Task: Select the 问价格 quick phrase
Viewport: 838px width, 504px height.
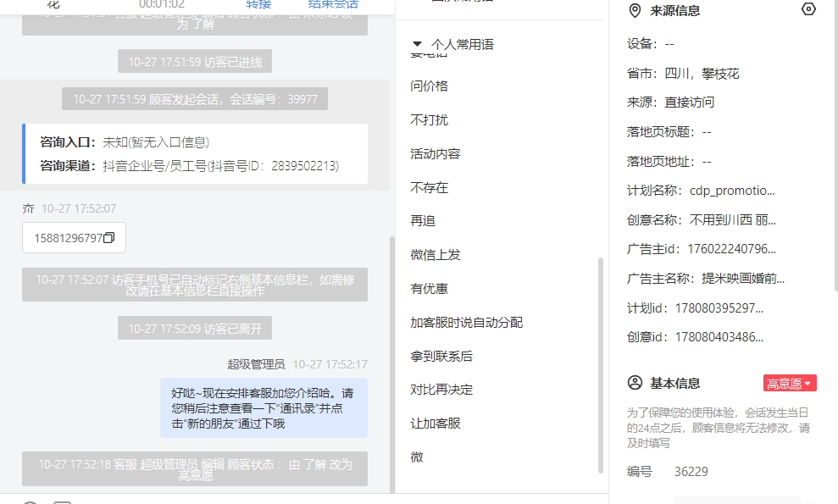Action: 429,86
